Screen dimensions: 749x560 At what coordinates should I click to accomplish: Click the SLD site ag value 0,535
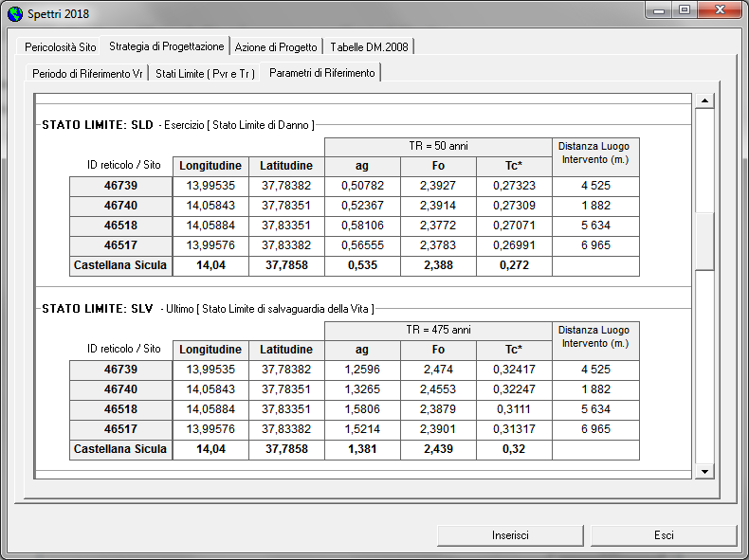tap(362, 265)
